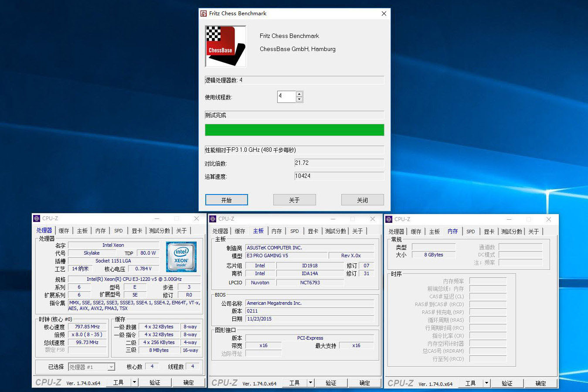This screenshot has height=392, width=588.
Task: Click the Intel Xeon inside logo
Action: coord(181,257)
